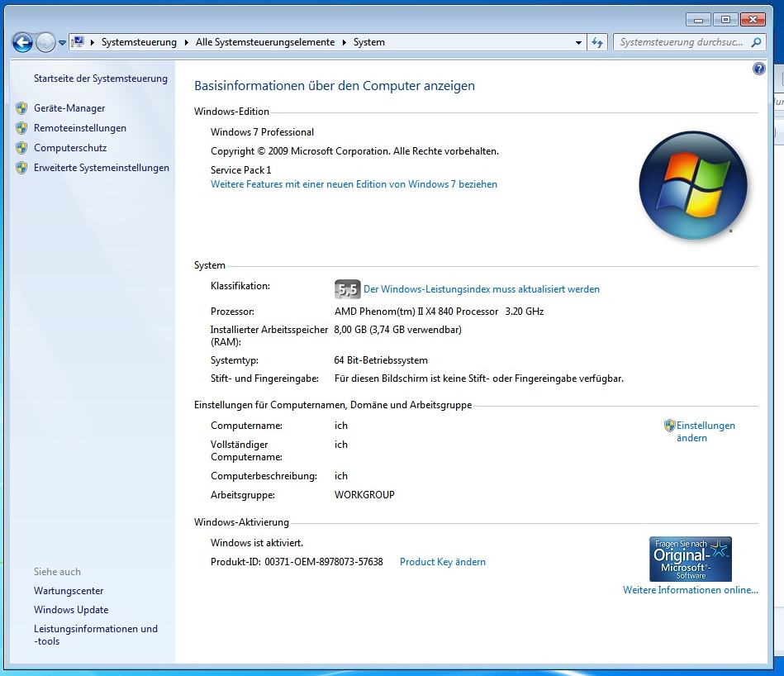Click Windows ist aktiviert text
The height and width of the screenshot is (676, 784).
click(256, 543)
